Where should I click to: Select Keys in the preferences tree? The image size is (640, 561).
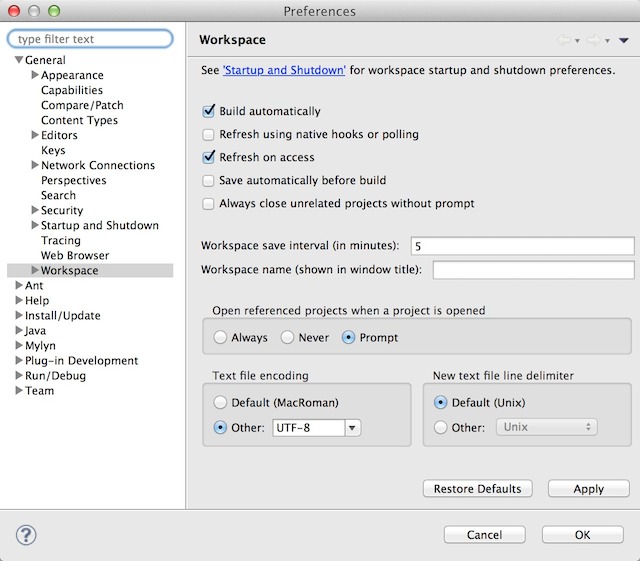[x=53, y=151]
